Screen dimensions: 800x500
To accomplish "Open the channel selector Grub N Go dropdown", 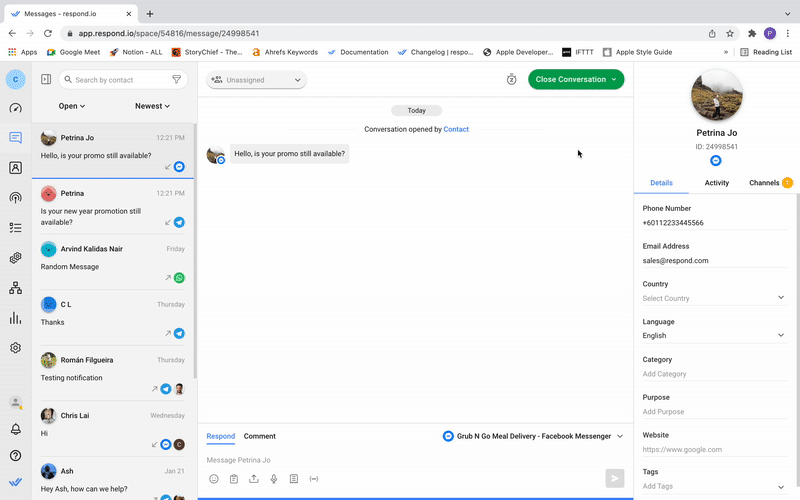I will 533,436.
